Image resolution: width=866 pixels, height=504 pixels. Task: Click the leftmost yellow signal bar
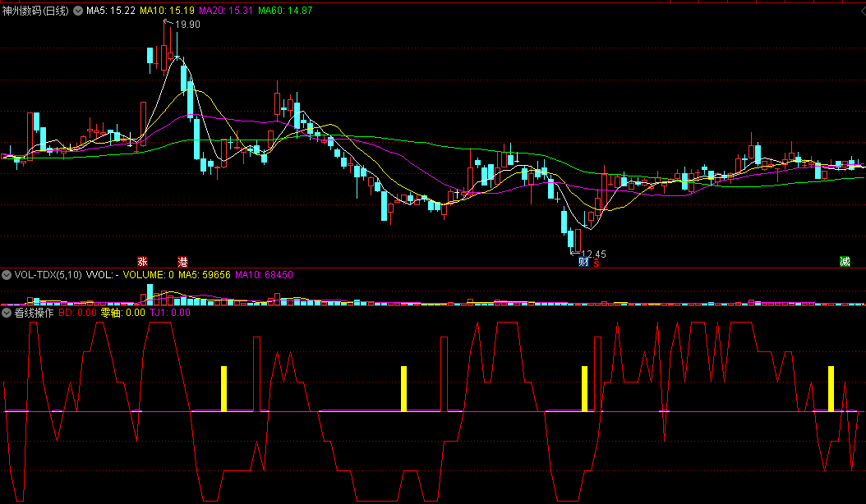tap(223, 388)
